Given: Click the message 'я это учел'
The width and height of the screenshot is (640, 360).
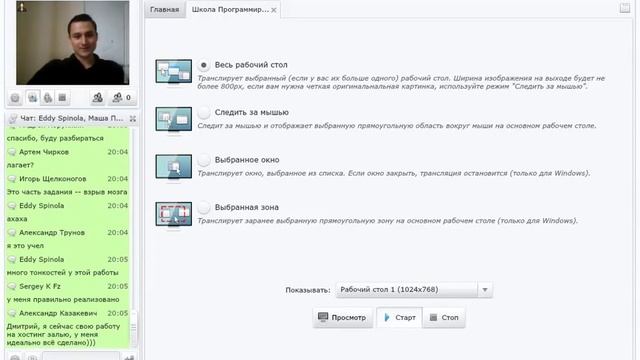Looking at the screenshot, I should coord(25,246).
